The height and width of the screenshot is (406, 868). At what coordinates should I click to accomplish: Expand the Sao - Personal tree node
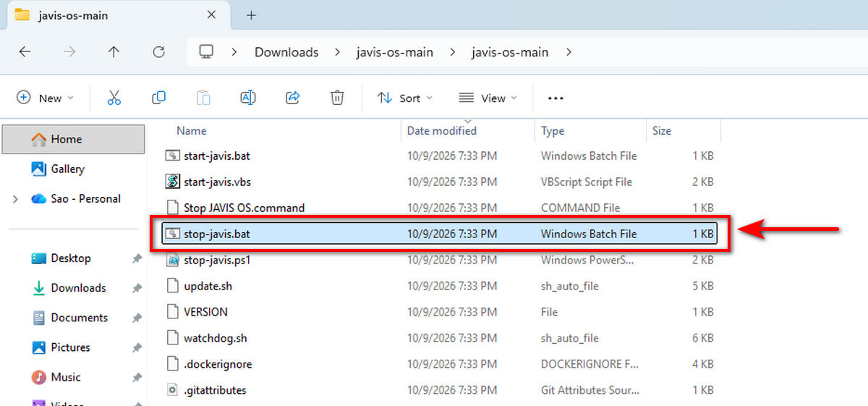click(x=15, y=199)
